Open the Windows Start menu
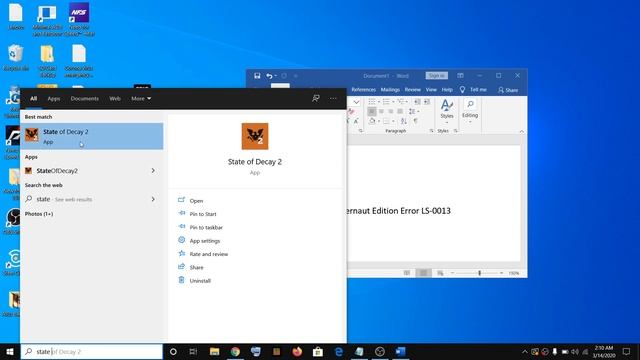 pos(10,351)
